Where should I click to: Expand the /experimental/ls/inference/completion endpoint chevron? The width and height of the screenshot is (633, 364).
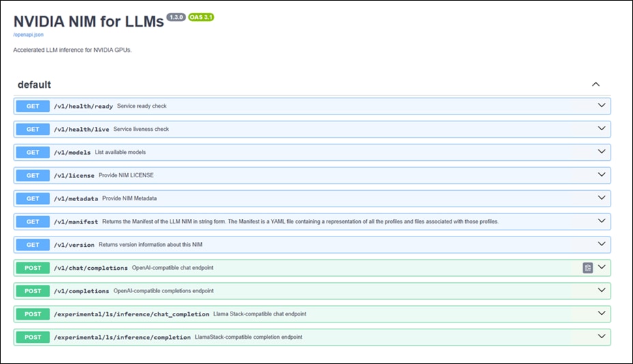pos(602,336)
